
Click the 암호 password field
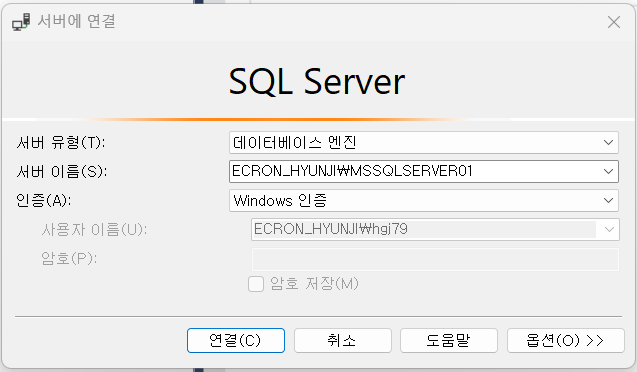coord(435,259)
